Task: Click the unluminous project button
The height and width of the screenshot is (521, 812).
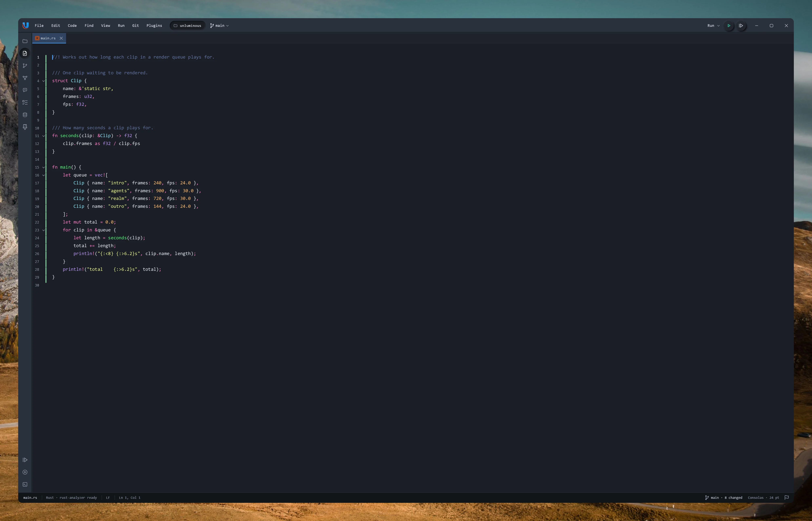Action: coord(187,26)
